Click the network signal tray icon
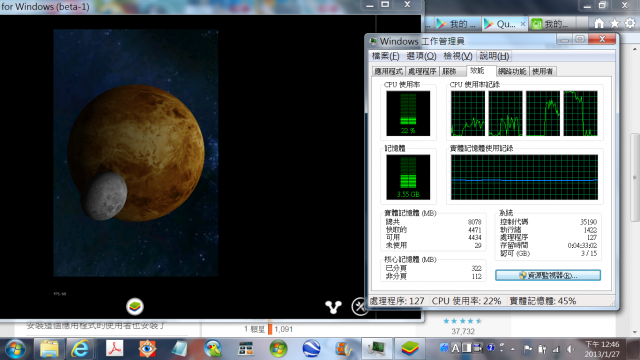Image resolution: width=640 pixels, height=360 pixels. (556, 349)
